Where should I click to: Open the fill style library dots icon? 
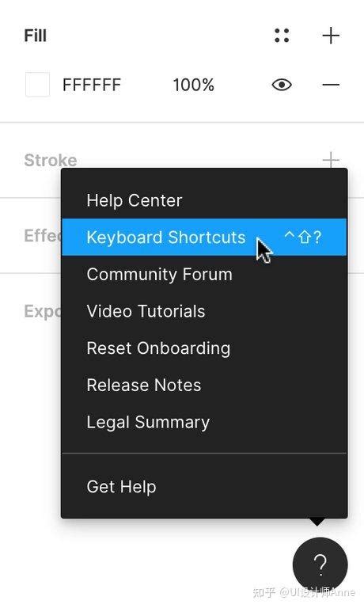[282, 36]
